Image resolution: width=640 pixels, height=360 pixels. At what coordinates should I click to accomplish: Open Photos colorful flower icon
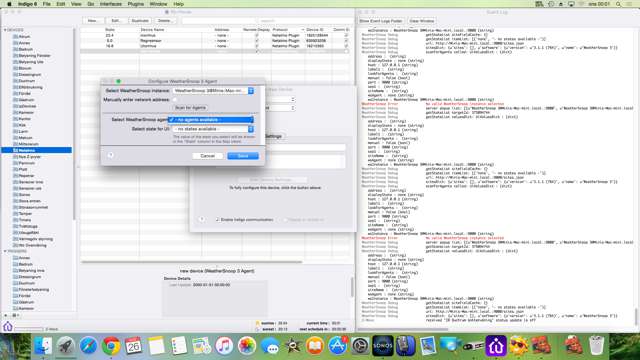[x=247, y=346]
